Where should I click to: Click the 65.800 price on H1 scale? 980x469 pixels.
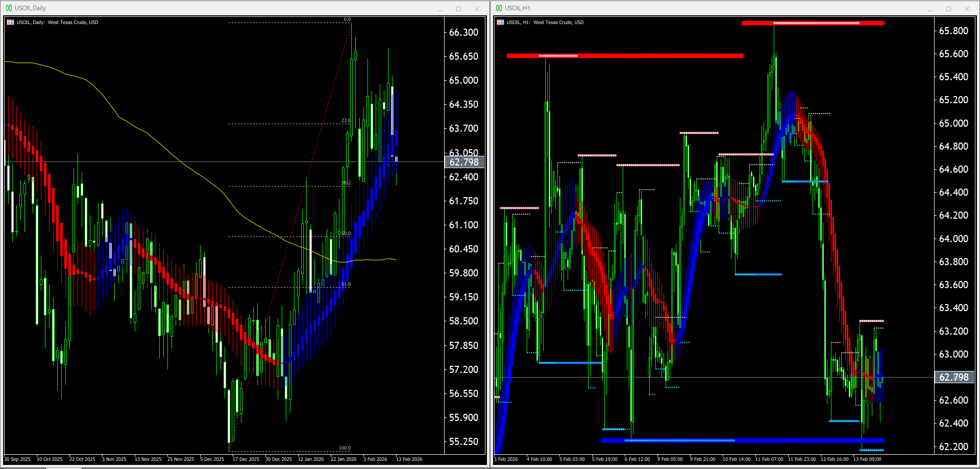(953, 31)
